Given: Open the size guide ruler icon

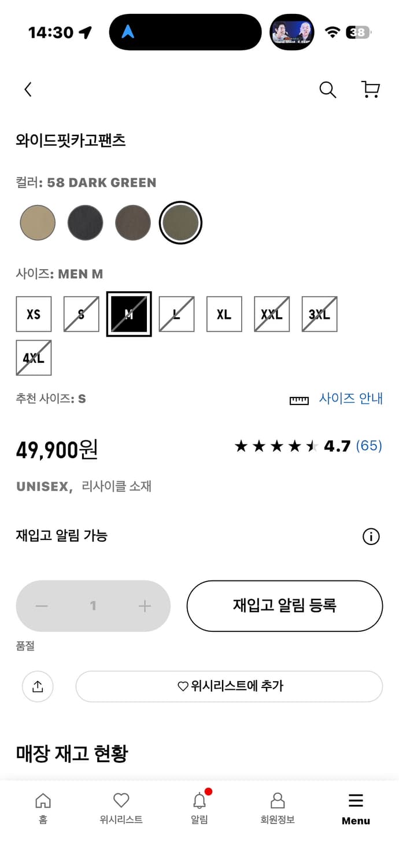Looking at the screenshot, I should (x=299, y=399).
